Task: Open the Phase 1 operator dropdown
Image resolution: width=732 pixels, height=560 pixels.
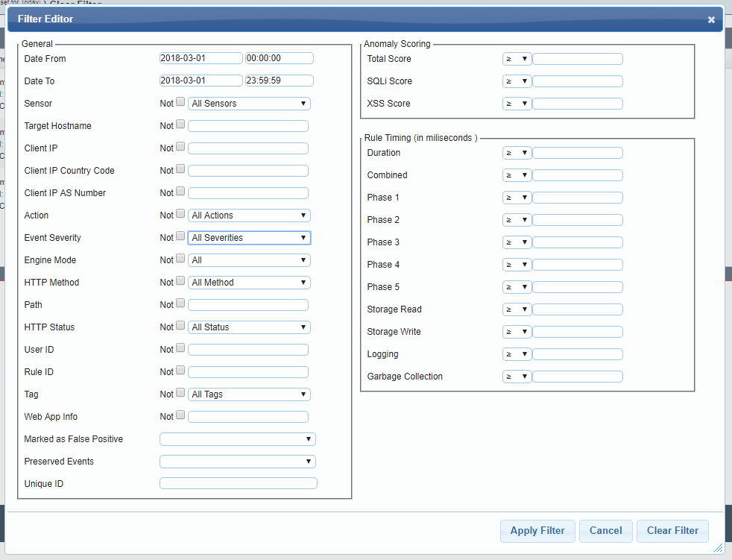Action: 517,198
